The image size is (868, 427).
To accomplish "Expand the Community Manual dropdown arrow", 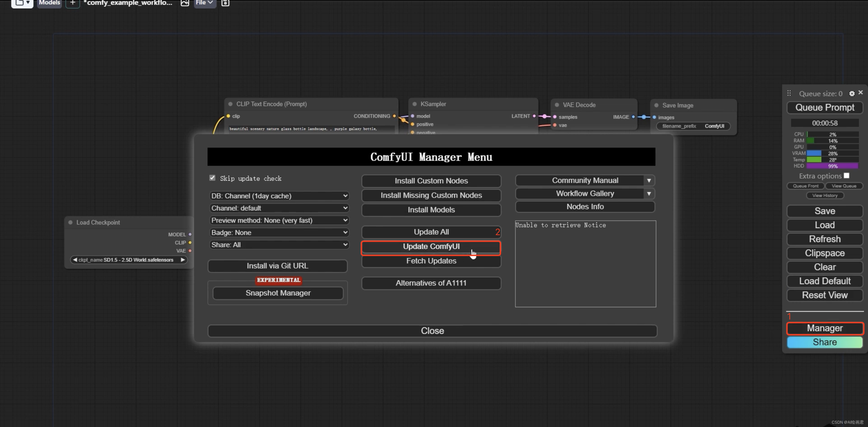I will pos(649,181).
